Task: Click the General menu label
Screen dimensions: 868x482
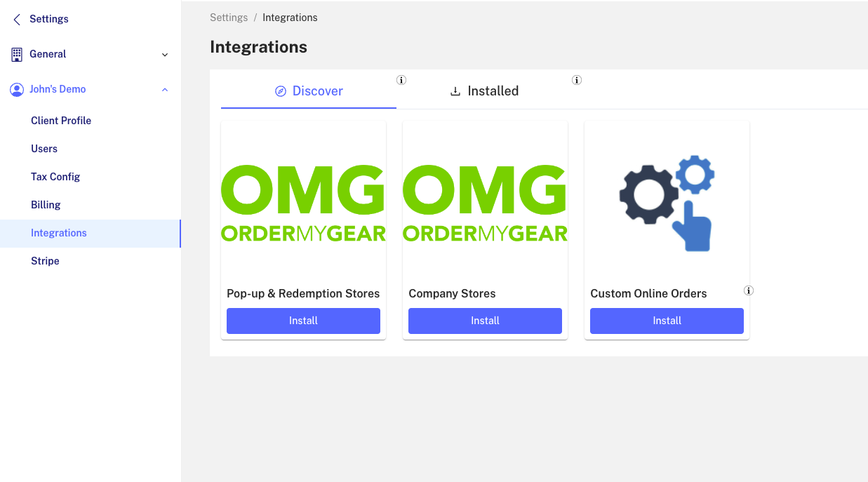Action: pyautogui.click(x=48, y=54)
